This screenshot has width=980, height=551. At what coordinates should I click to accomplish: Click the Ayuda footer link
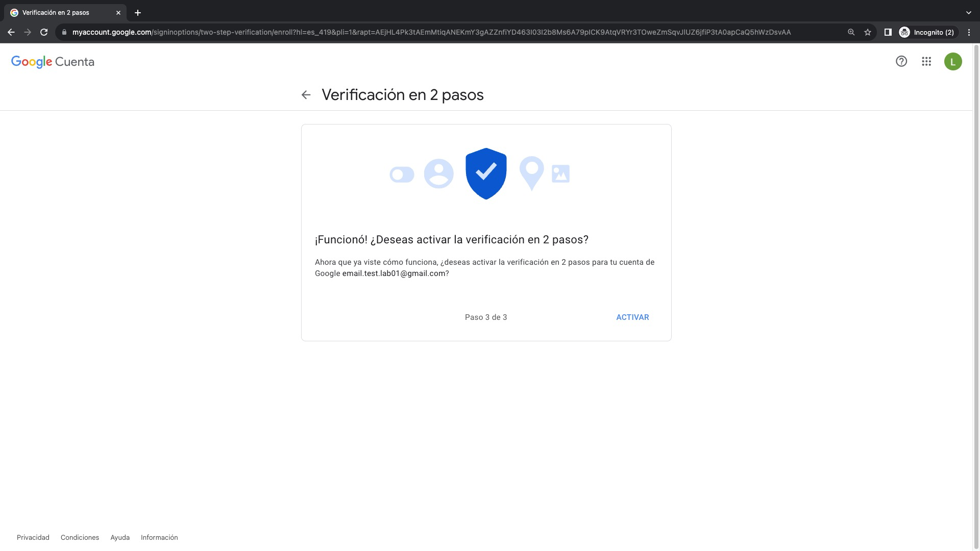point(120,537)
